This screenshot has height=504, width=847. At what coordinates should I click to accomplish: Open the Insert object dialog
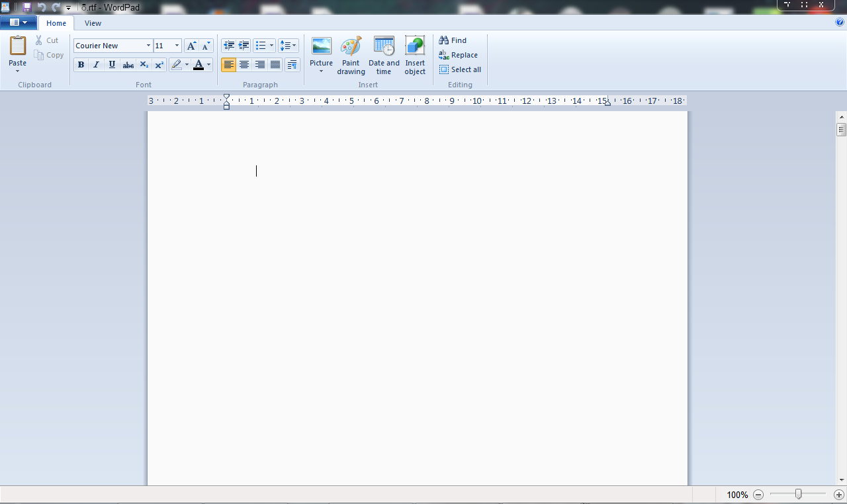(415, 56)
